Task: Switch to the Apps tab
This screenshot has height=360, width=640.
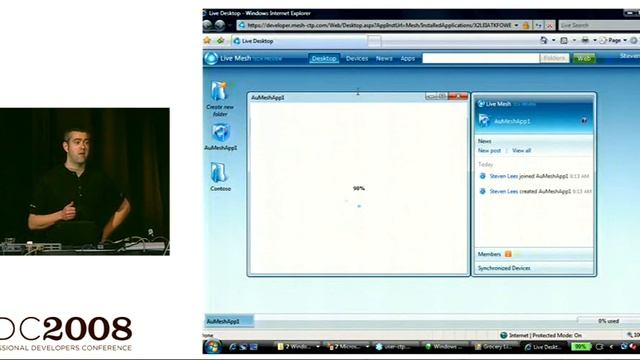Action: (407, 58)
